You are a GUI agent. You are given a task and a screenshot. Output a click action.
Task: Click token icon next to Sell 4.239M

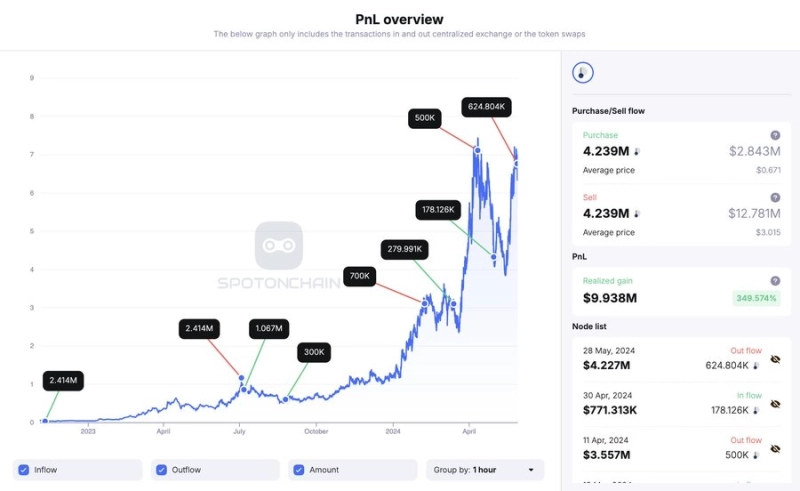[637, 214]
